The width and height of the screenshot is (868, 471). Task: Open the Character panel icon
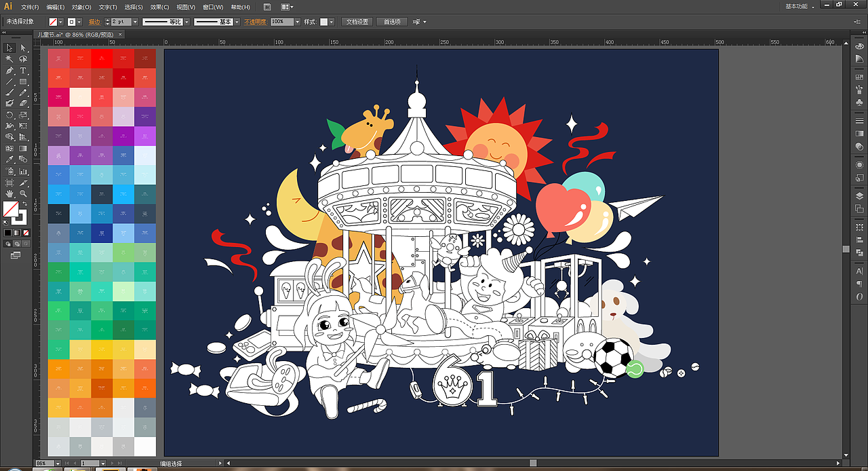(859, 271)
